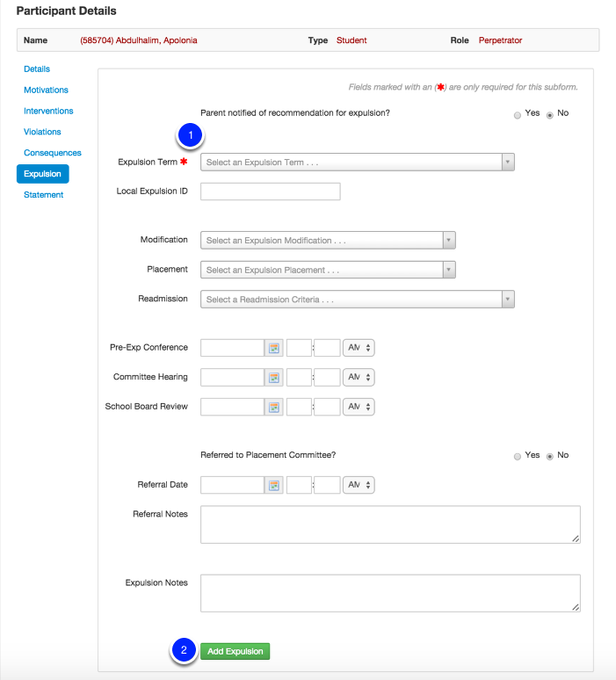This screenshot has height=680, width=616.
Task: Go to the Motivations tab
Action: [46, 90]
